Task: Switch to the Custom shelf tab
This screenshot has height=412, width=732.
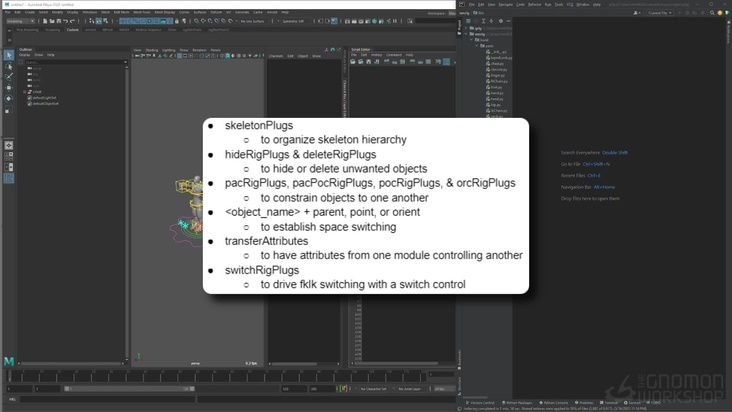Action: (x=73, y=30)
